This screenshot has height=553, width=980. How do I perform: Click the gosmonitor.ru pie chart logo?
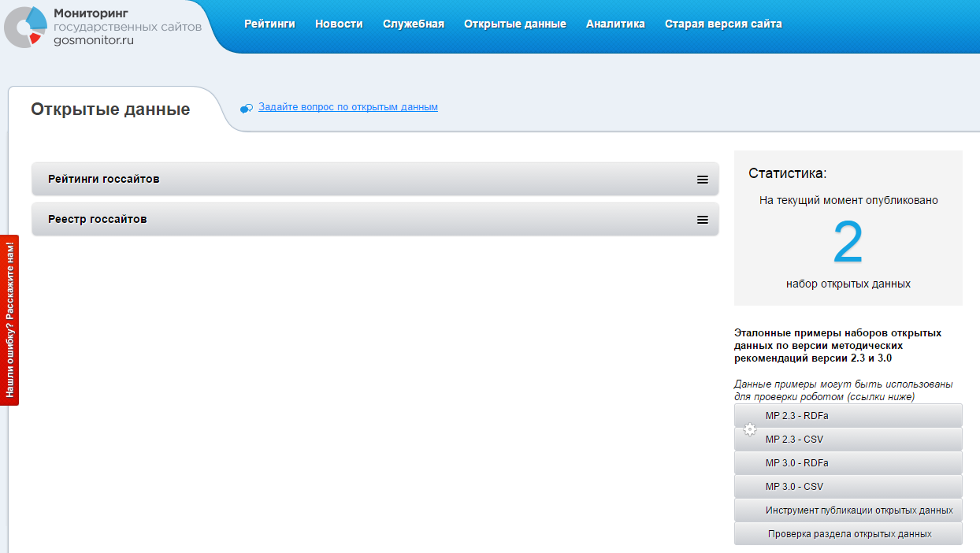point(26,26)
